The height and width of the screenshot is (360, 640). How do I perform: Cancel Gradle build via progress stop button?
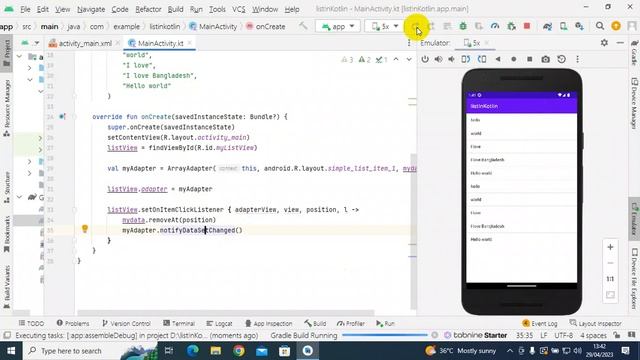435,335
